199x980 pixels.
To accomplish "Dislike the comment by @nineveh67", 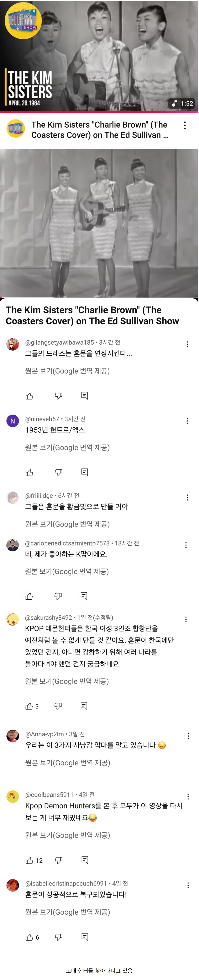I will [x=58, y=472].
